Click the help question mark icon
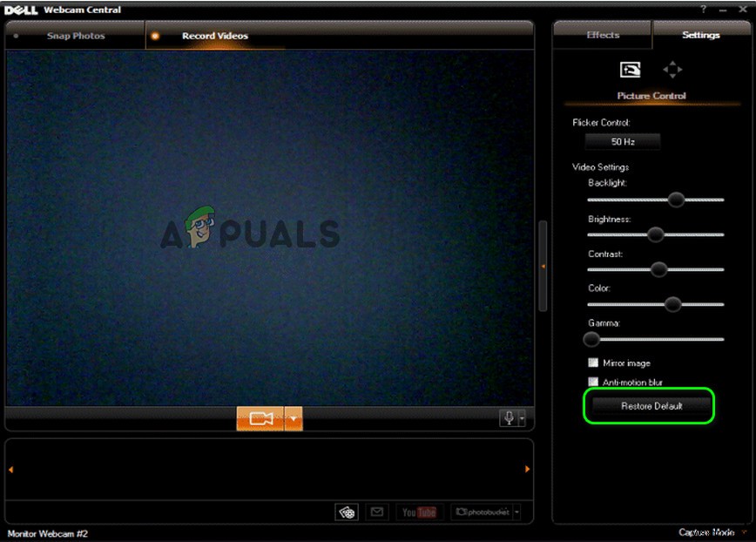This screenshot has width=756, height=542. (x=704, y=10)
